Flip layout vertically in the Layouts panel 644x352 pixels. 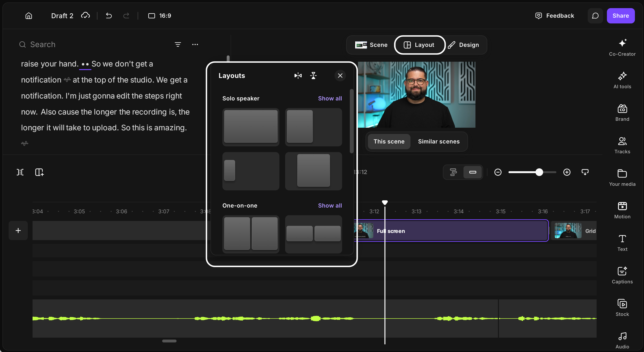(313, 76)
